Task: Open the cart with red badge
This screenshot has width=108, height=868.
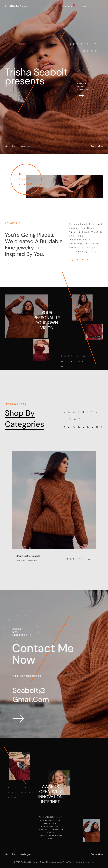Action: point(74,6)
